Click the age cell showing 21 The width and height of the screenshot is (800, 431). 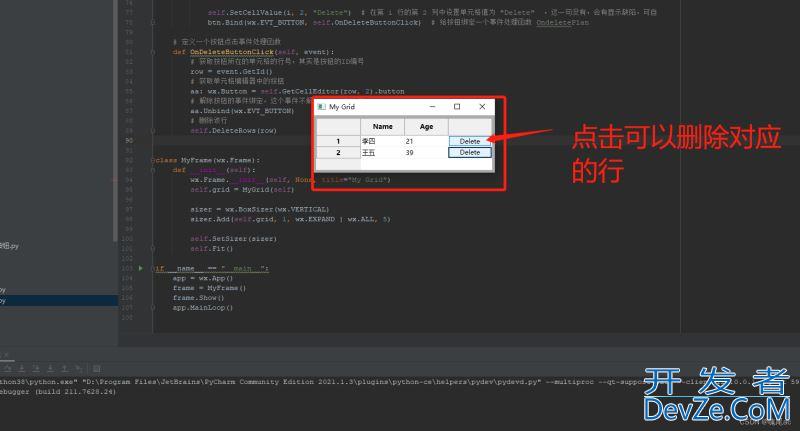tap(426, 141)
